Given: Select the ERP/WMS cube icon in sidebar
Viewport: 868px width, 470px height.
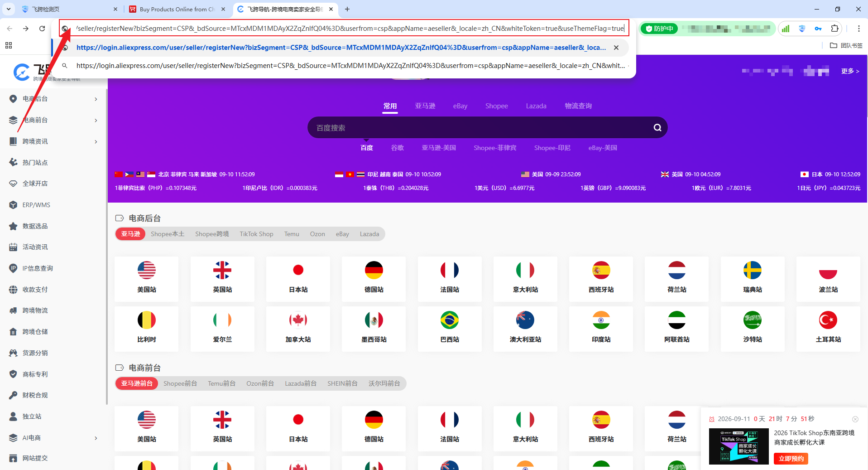Looking at the screenshot, I should click(x=13, y=205).
